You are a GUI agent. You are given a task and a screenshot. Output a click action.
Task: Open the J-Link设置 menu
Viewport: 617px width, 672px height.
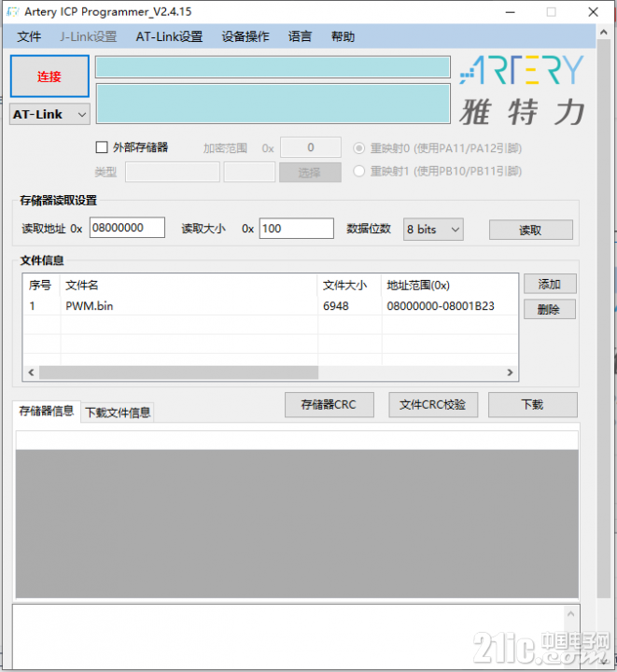[x=89, y=36]
